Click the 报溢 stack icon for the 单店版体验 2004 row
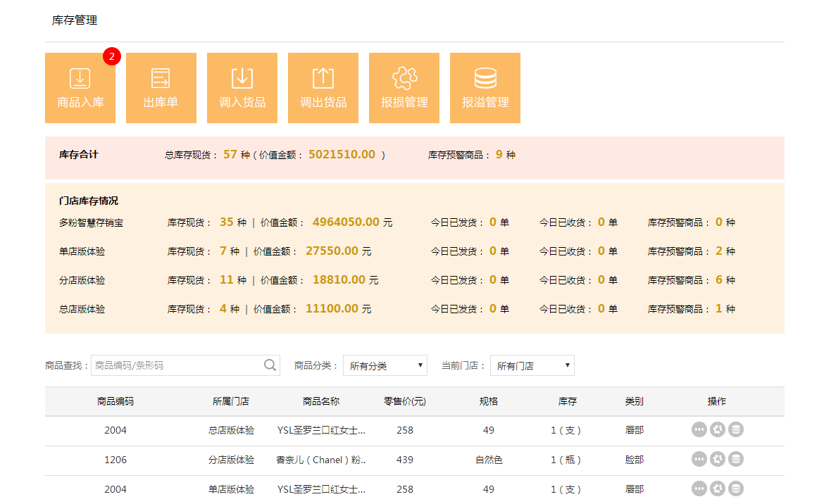Image resolution: width=831 pixels, height=504 pixels. coord(736,489)
